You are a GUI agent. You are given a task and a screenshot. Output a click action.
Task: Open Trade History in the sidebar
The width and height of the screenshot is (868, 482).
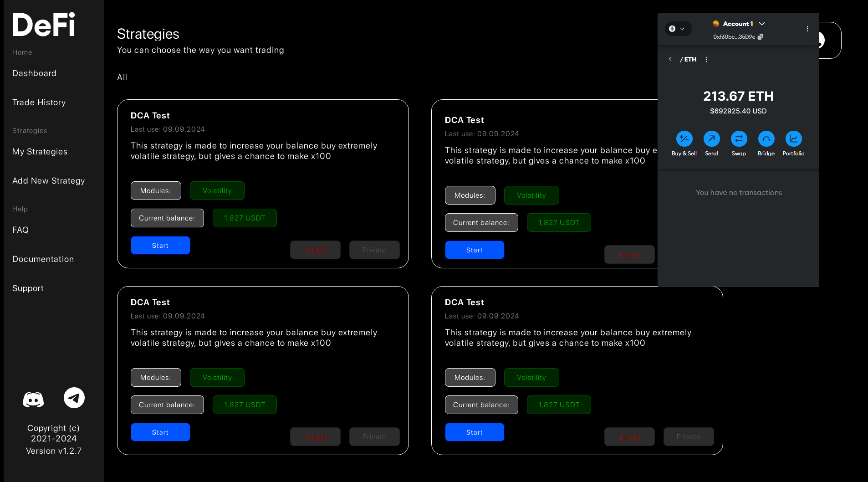tap(39, 103)
